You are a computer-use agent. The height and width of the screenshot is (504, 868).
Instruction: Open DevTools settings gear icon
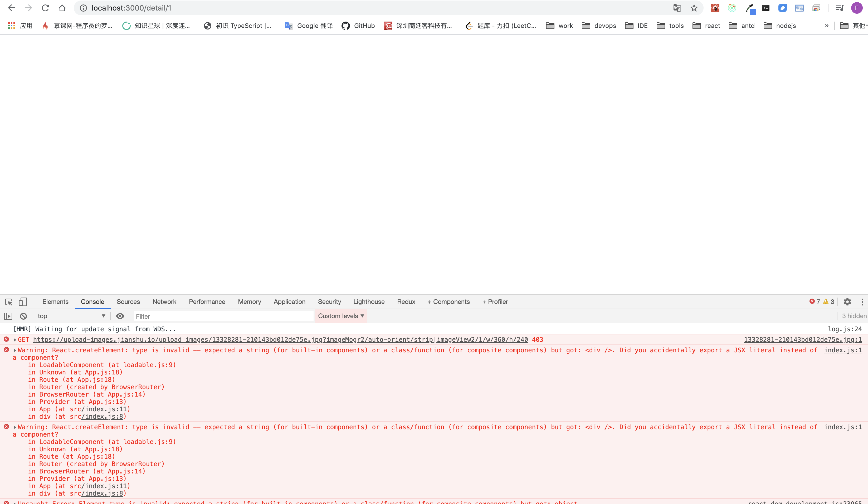[x=847, y=302]
